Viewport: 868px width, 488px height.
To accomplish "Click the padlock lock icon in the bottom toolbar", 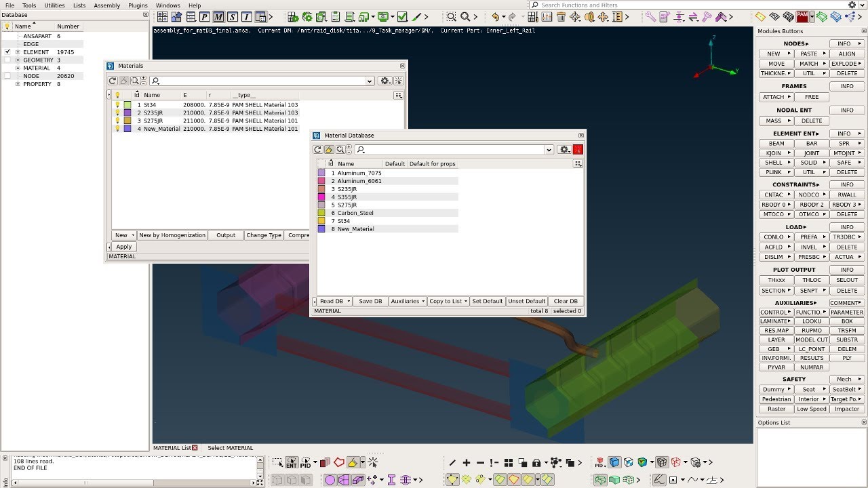I will coord(536,463).
